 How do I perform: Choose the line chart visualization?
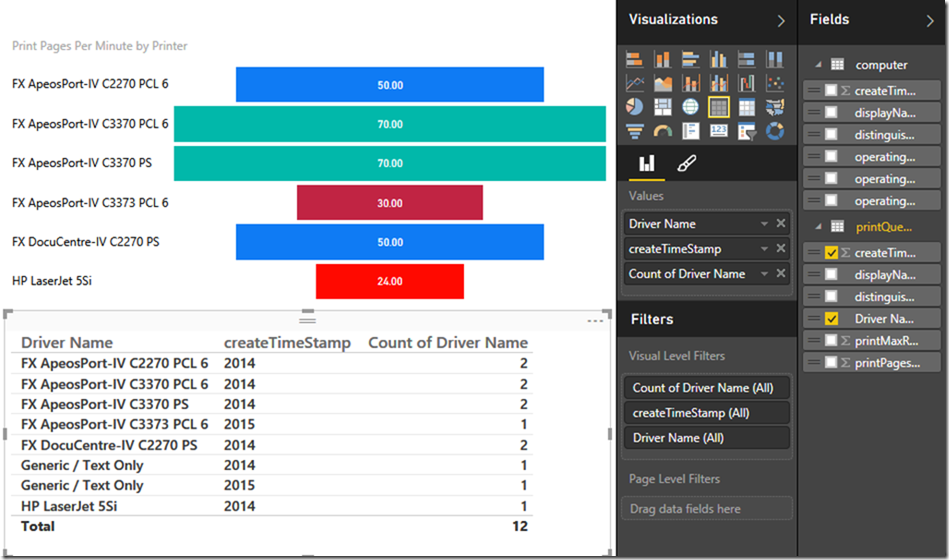click(634, 83)
